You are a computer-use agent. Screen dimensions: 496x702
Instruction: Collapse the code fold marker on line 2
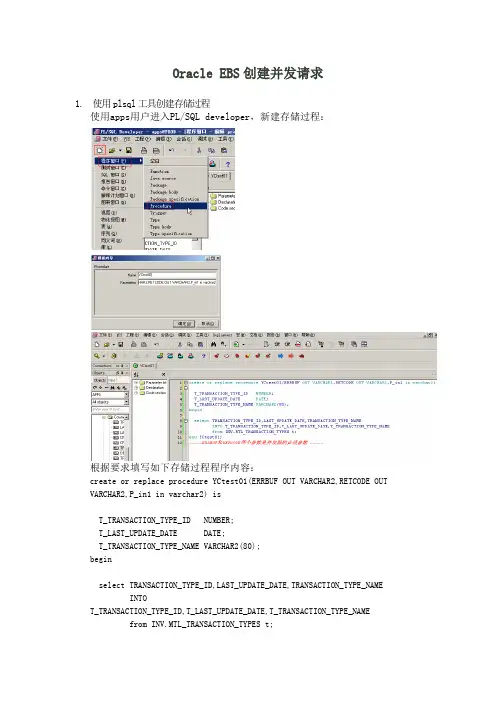click(x=186, y=388)
